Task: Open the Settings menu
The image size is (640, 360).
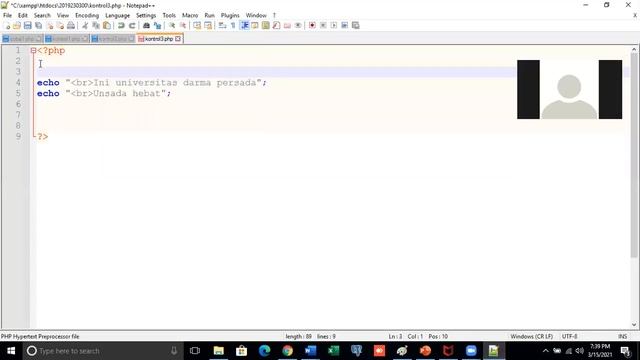Action: [146, 15]
